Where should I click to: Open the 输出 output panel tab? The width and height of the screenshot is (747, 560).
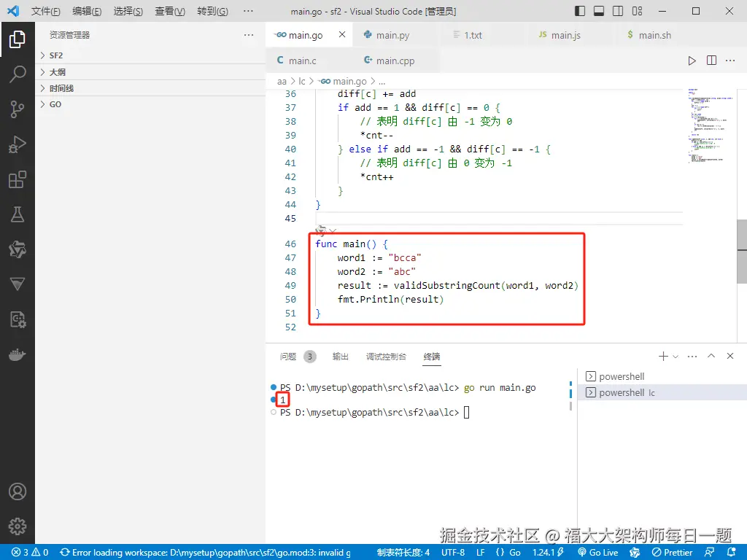[340, 356]
